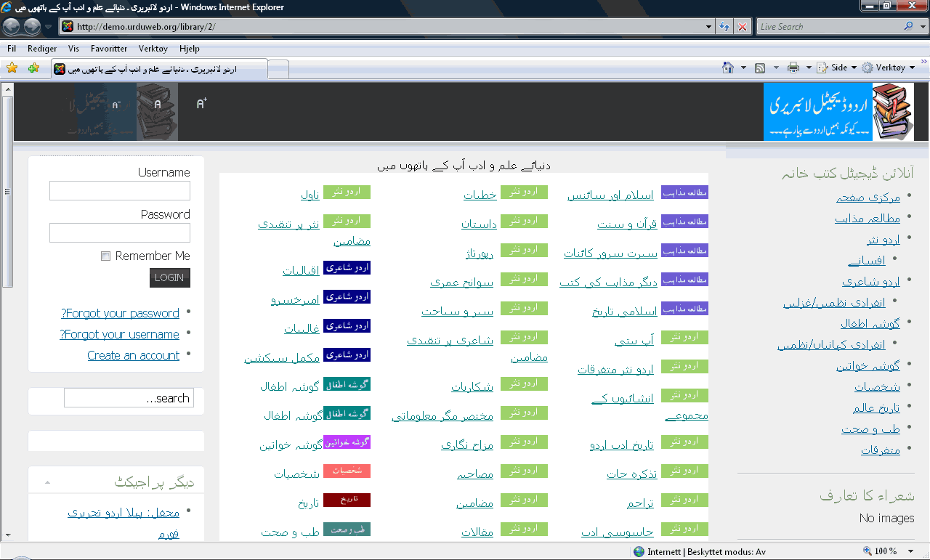The width and height of the screenshot is (930, 560).
Task: Click the site search... text box
Action: pyautogui.click(x=129, y=398)
